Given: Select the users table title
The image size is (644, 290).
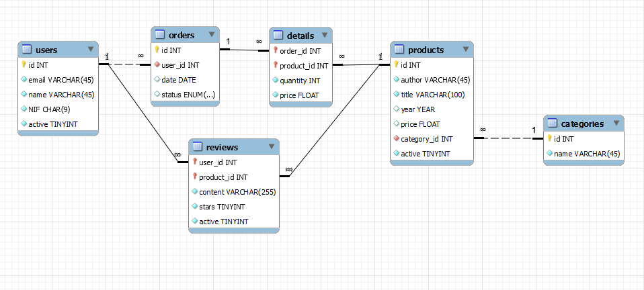Looking at the screenshot, I should [46, 50].
